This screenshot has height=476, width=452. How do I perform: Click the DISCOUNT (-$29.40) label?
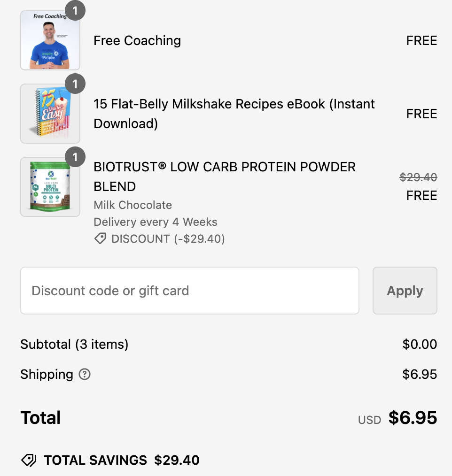point(168,239)
